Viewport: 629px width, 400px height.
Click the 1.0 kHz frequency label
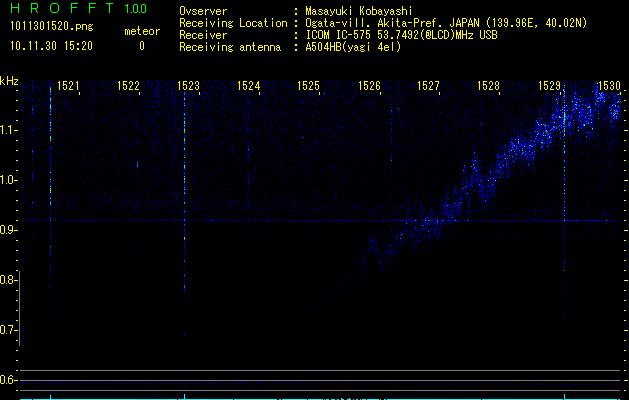7,180
